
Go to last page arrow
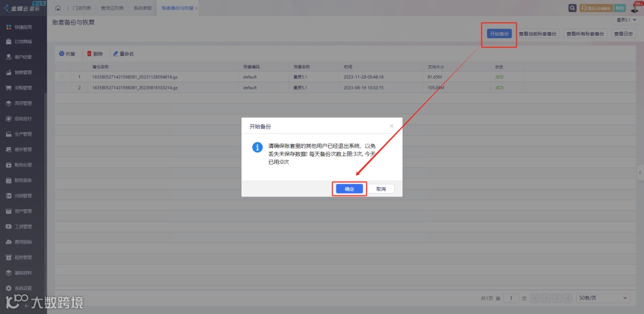(567, 298)
